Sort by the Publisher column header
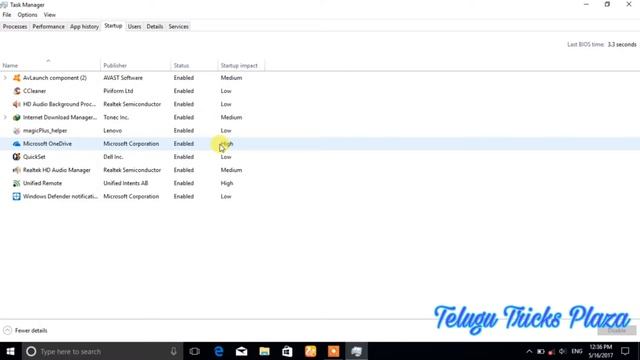Viewport: 640px width, 360px height. pyautogui.click(x=136, y=65)
